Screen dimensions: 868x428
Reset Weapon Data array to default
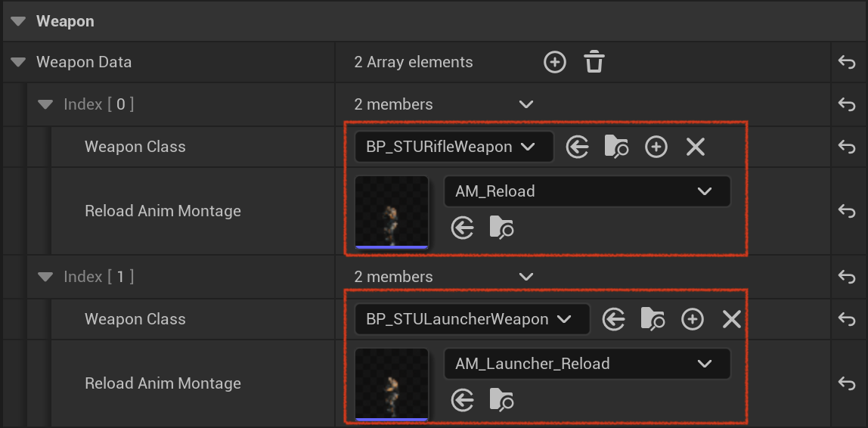848,62
